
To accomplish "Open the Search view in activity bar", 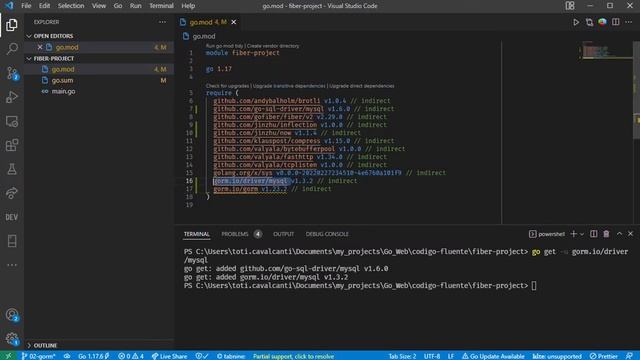I will [12, 49].
